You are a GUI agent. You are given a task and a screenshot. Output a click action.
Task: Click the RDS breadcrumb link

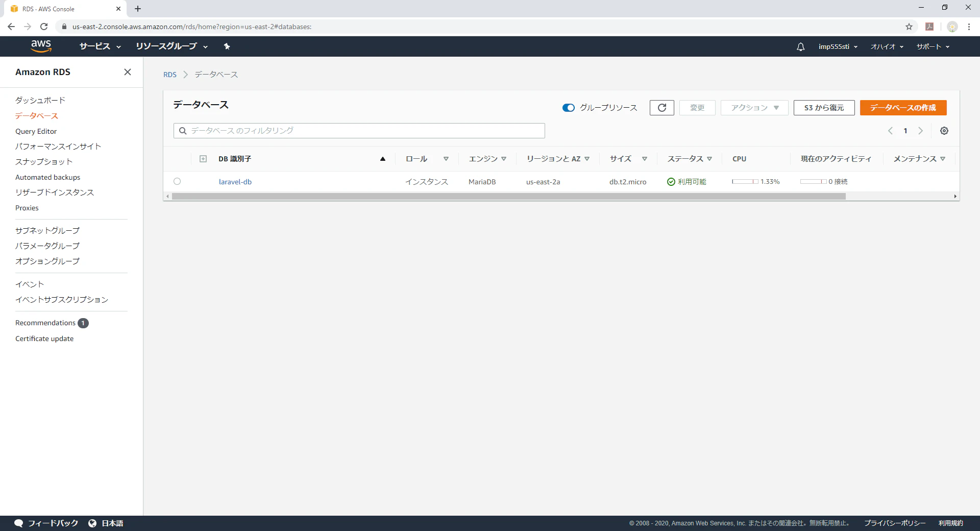pyautogui.click(x=170, y=75)
